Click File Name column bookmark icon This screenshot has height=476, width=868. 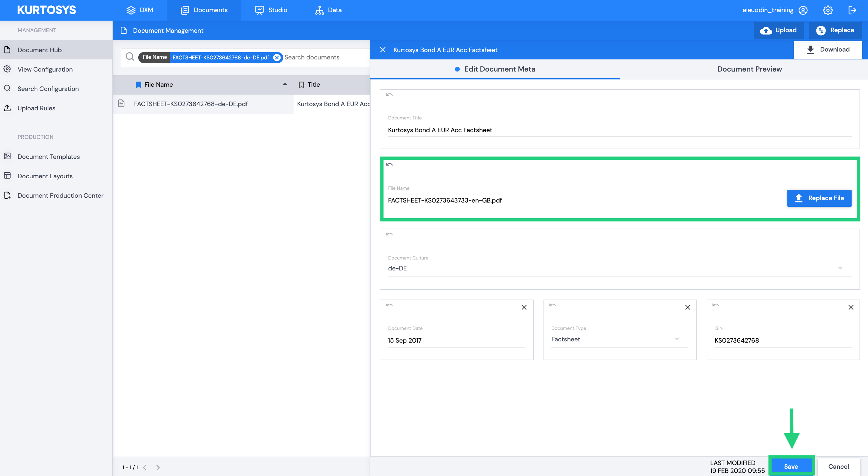pyautogui.click(x=138, y=85)
